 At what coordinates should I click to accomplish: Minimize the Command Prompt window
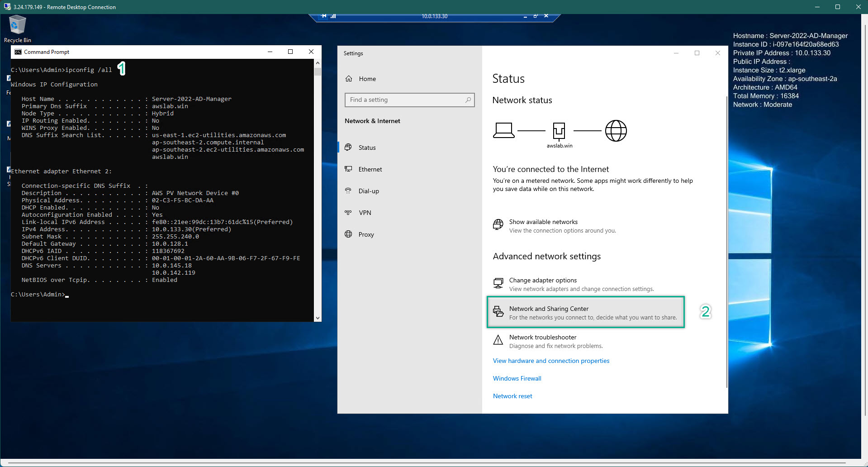pos(270,52)
